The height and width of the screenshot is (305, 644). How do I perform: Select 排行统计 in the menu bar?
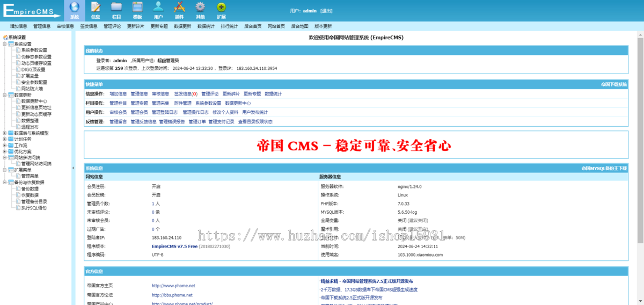(x=229, y=26)
